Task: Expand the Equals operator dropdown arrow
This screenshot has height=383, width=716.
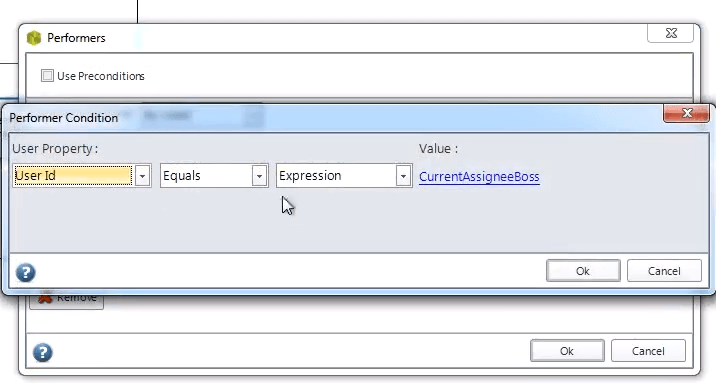Action: pyautogui.click(x=259, y=176)
